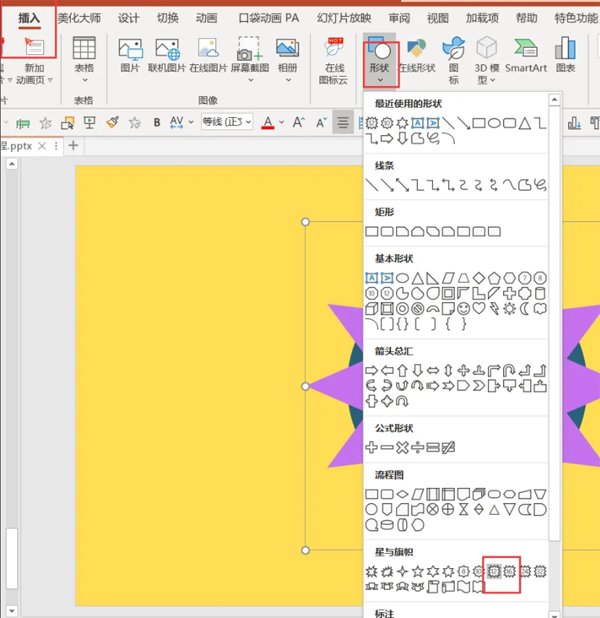Click the 在线形状 online shapes icon
The image size is (600, 618).
[x=417, y=55]
